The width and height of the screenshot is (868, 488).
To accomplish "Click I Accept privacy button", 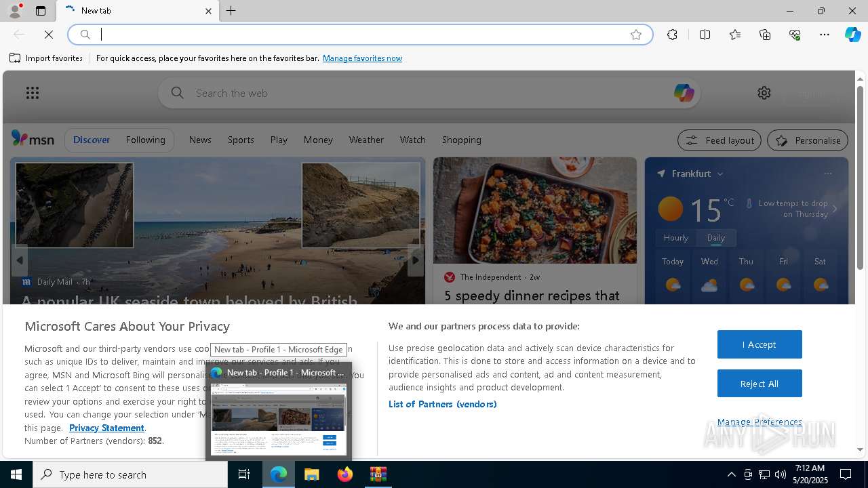I will tap(759, 344).
